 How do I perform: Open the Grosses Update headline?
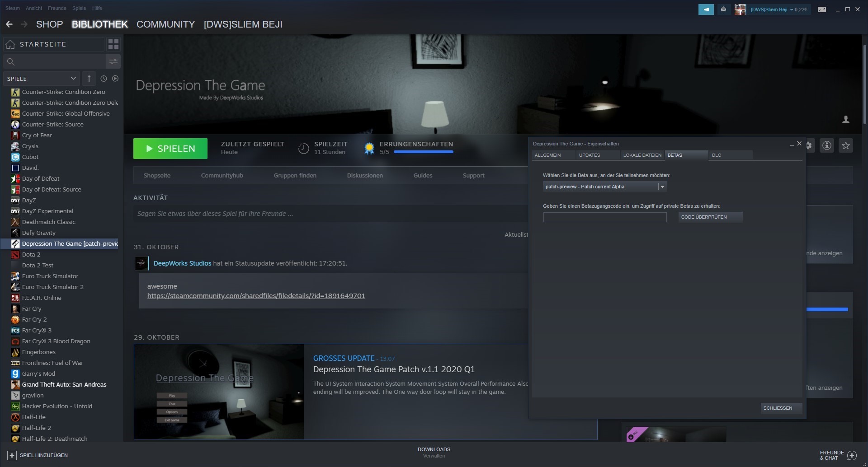click(344, 358)
